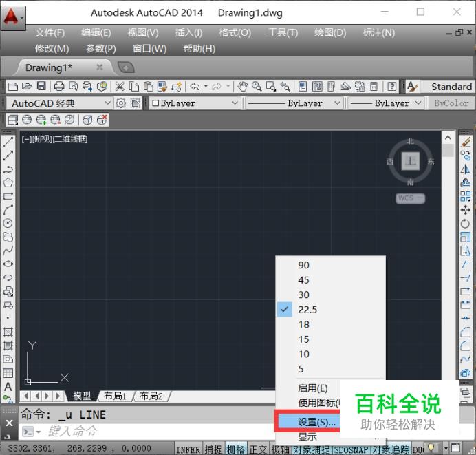Click the Paste clipboard icon

[x=148, y=87]
